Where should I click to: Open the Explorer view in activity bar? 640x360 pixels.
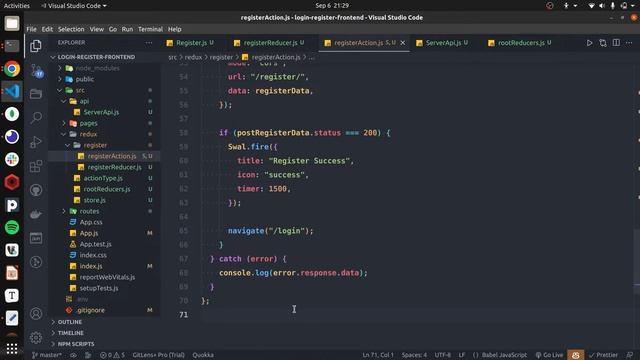coord(36,46)
